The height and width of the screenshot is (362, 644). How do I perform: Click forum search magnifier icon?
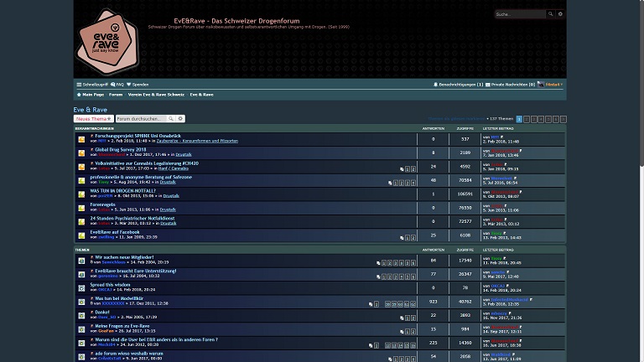click(x=171, y=119)
